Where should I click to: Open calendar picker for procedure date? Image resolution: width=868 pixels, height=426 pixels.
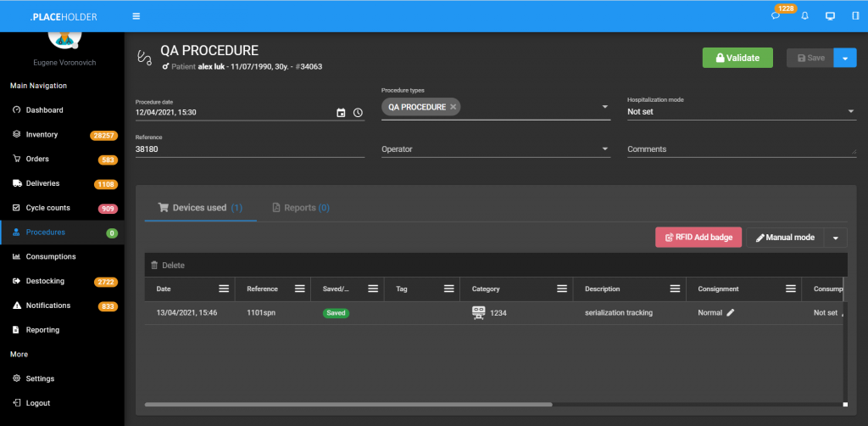341,112
